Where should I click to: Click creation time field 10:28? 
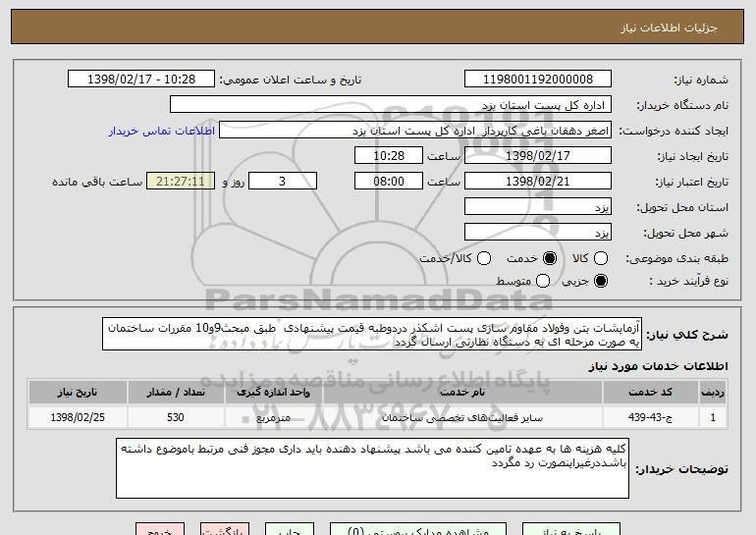pyautogui.click(x=389, y=156)
